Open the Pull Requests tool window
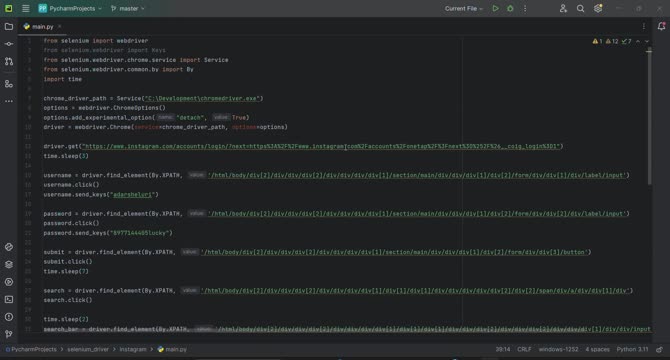Screen dimensions: 670x360 pyautogui.click(x=9, y=61)
